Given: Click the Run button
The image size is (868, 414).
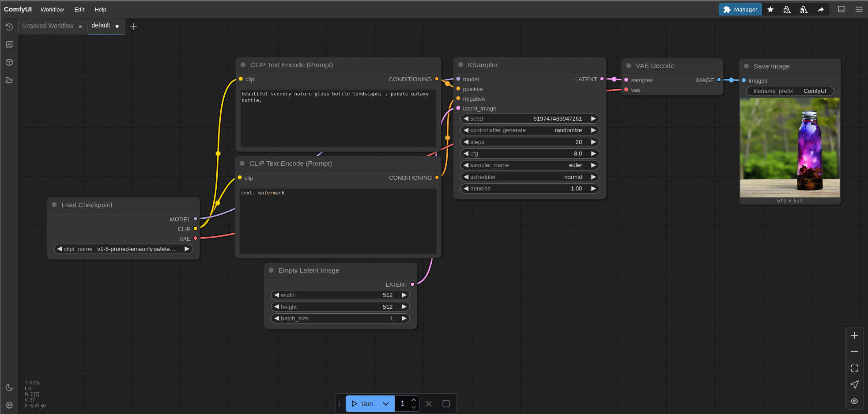Looking at the screenshot, I should coord(363,403).
